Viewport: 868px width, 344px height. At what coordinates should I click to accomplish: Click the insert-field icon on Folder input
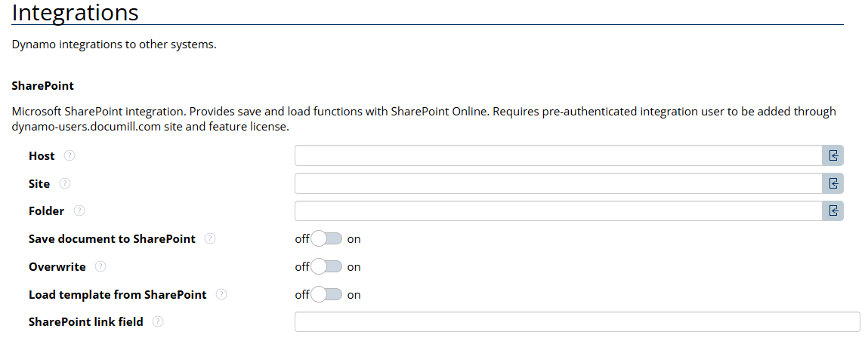pyautogui.click(x=833, y=211)
